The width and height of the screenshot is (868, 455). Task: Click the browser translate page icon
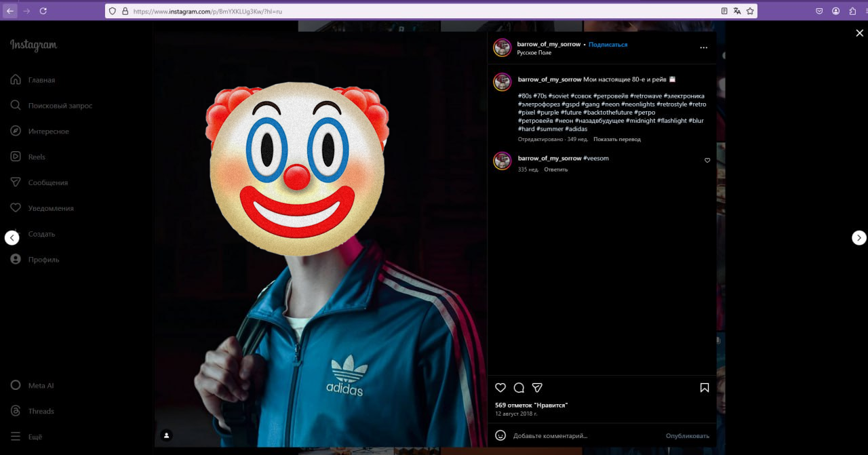(737, 11)
